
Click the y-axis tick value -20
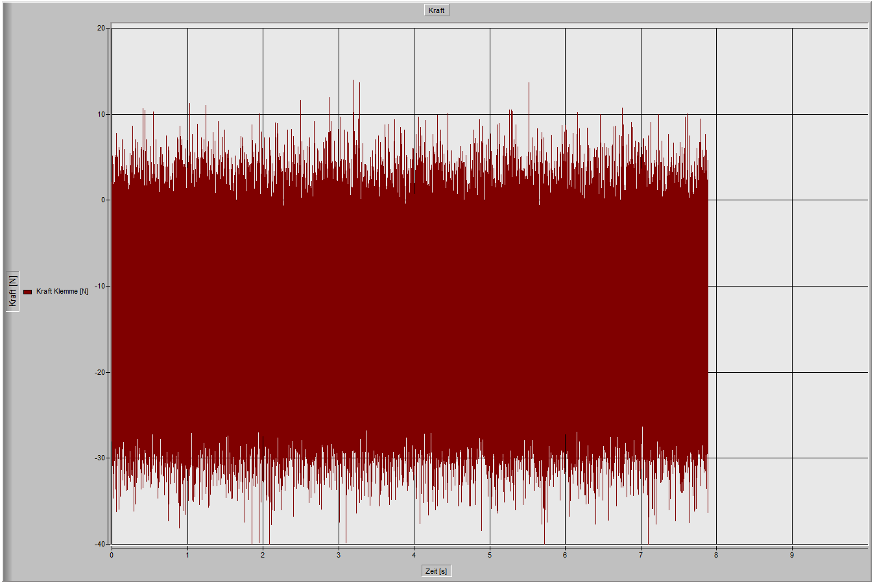pyautogui.click(x=100, y=373)
